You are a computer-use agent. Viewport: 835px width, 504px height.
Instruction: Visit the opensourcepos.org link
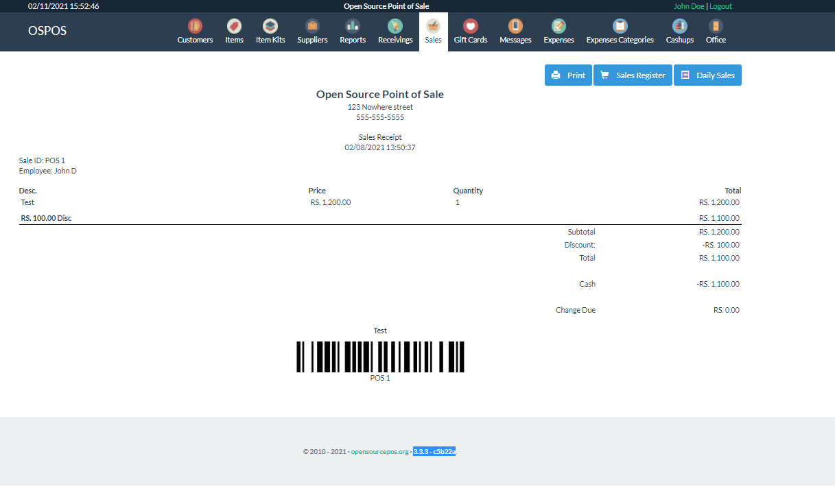pos(379,451)
